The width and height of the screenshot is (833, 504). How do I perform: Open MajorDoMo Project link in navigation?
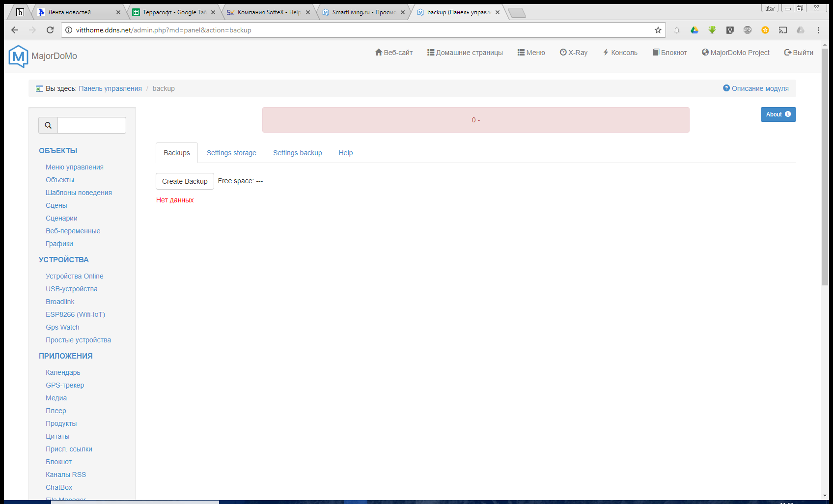pyautogui.click(x=736, y=53)
